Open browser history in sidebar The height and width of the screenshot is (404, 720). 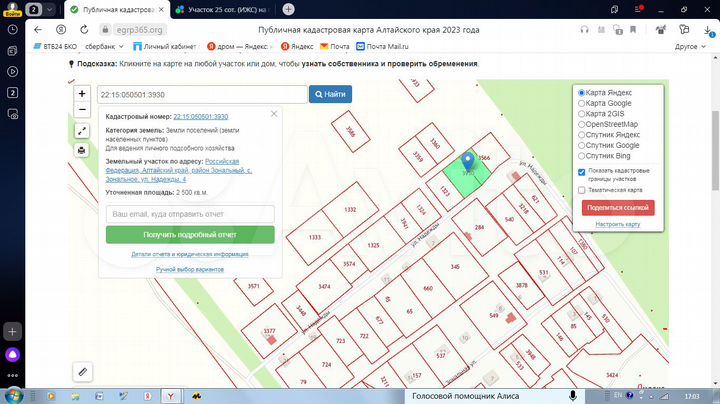12,30
